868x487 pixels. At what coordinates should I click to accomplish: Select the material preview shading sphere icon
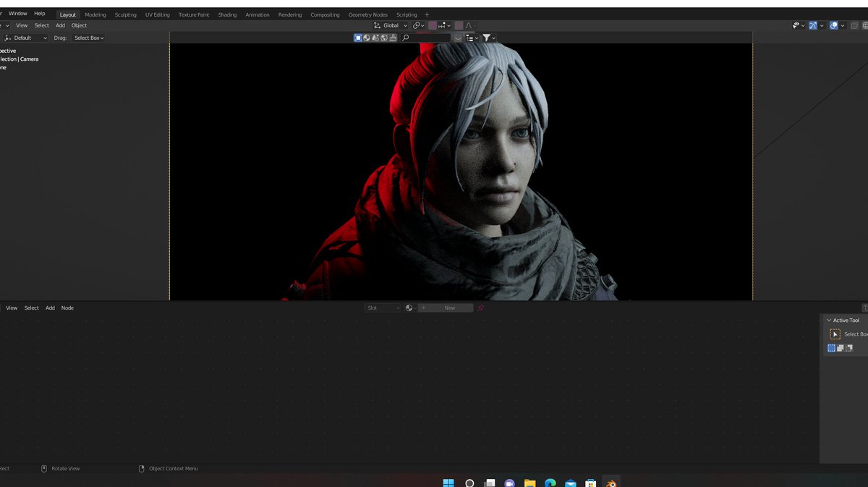click(367, 38)
